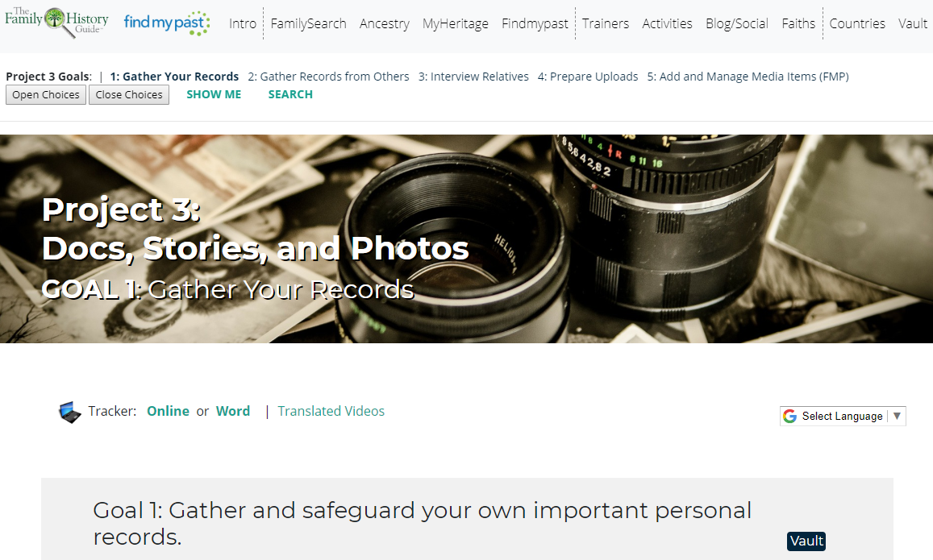Click the Vault badge button
Image resolution: width=933 pixels, height=560 pixels.
(x=806, y=541)
